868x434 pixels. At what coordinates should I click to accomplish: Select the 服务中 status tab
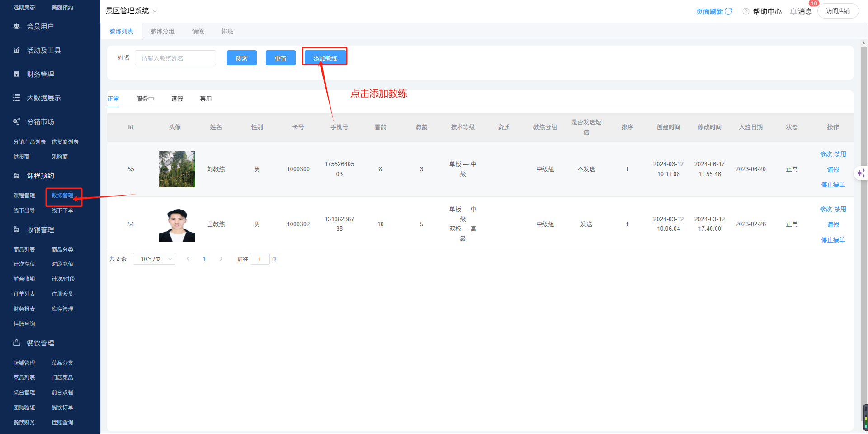pos(145,98)
